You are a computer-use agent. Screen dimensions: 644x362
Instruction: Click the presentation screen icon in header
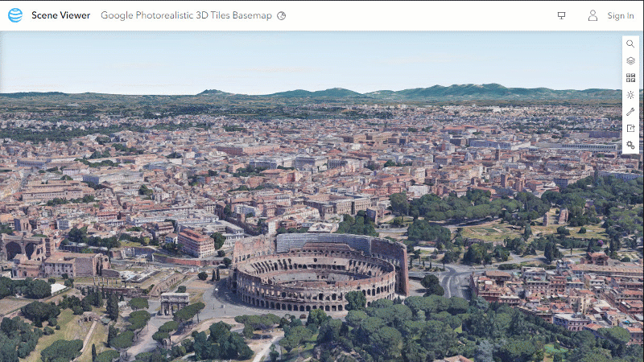point(561,15)
